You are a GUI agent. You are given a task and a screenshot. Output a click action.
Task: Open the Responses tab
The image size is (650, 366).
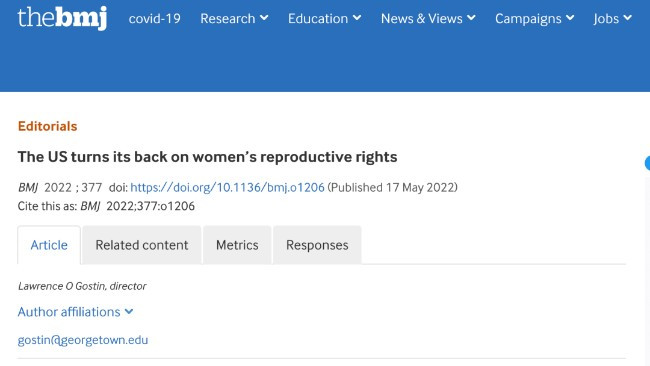click(317, 245)
